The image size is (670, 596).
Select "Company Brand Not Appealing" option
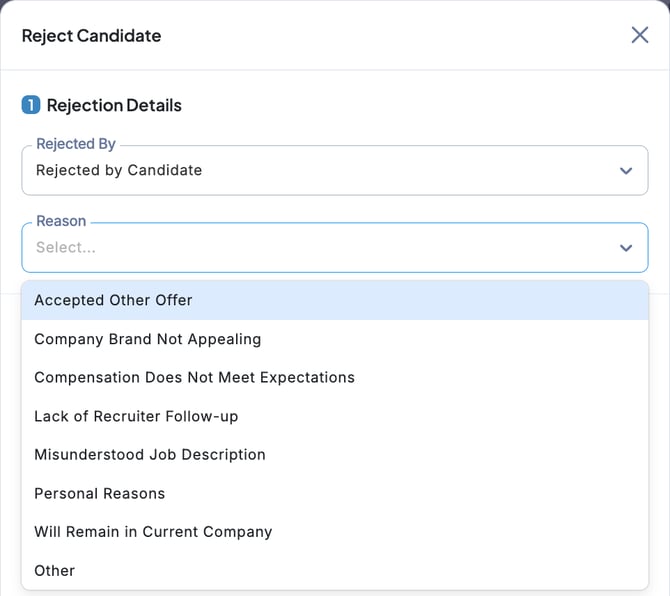(x=147, y=339)
